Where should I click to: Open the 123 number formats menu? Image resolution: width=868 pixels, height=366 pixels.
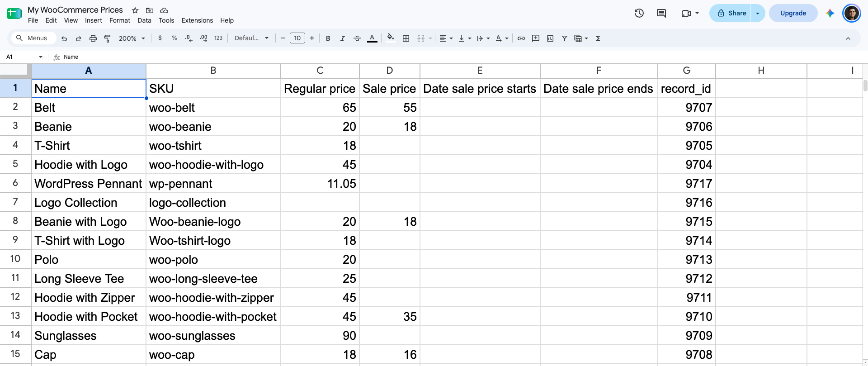218,38
